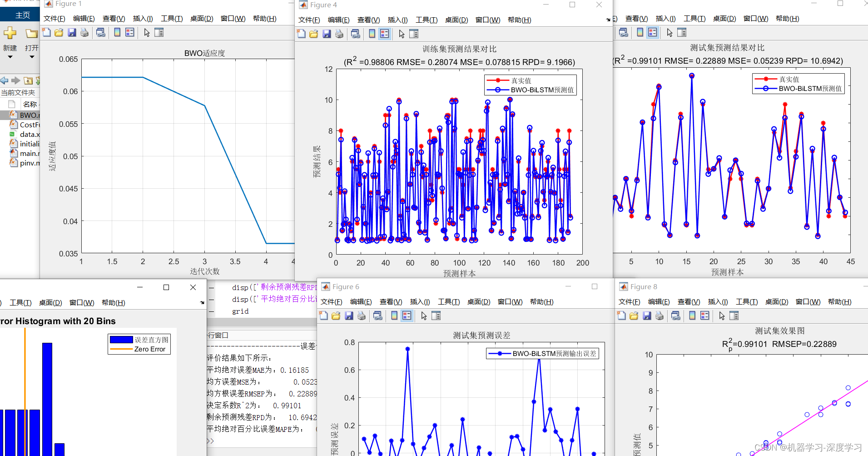Go back with the folder navigation back arrow
The width and height of the screenshot is (868, 456).
[x=4, y=80]
